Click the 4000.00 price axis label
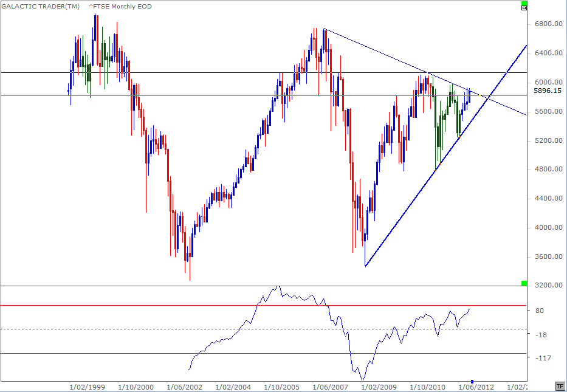This screenshot has width=567, height=392. (549, 227)
